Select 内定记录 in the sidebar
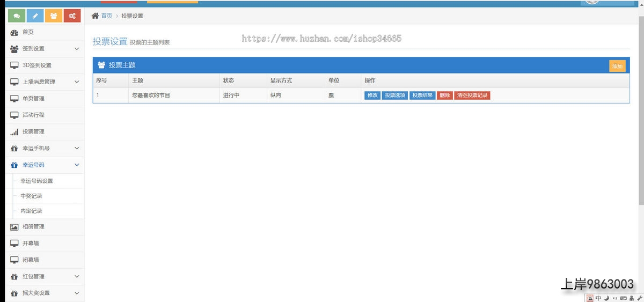This screenshot has height=302, width=644. pos(31,211)
